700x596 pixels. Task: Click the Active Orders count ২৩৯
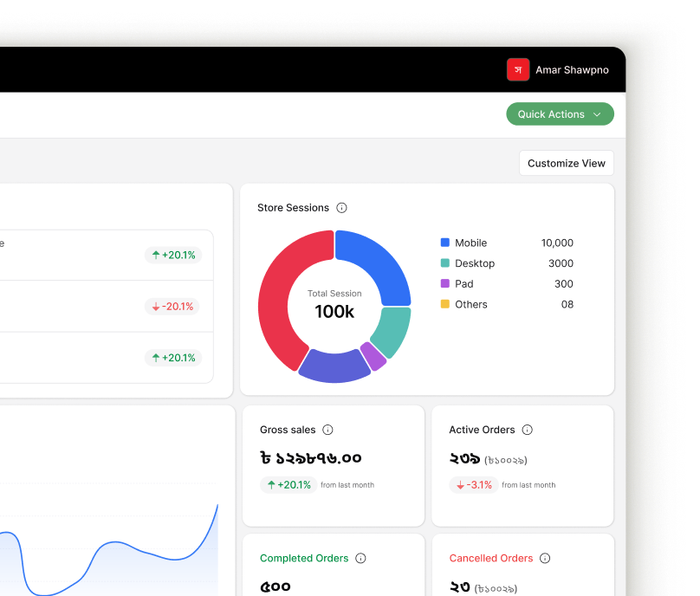pos(464,458)
